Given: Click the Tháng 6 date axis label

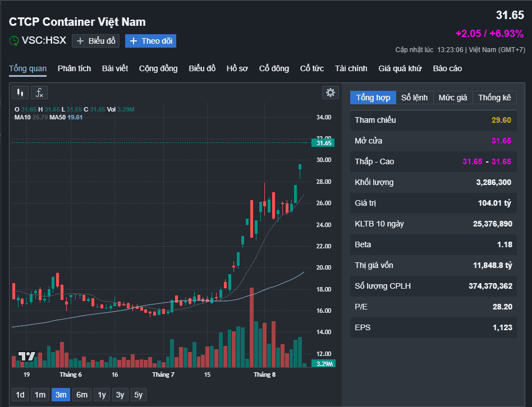Looking at the screenshot, I should pos(71,374).
